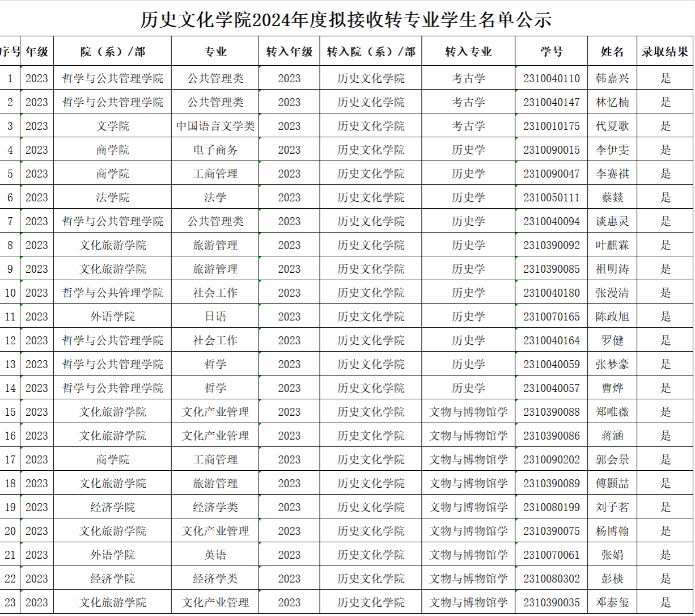
Task: Select the 英语 cell in row 21
Action: coord(215,555)
